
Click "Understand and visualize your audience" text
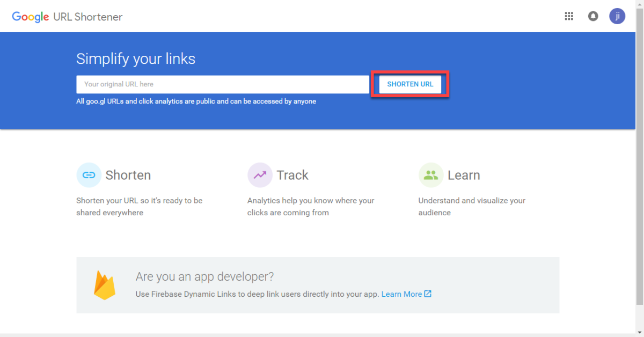472,207
